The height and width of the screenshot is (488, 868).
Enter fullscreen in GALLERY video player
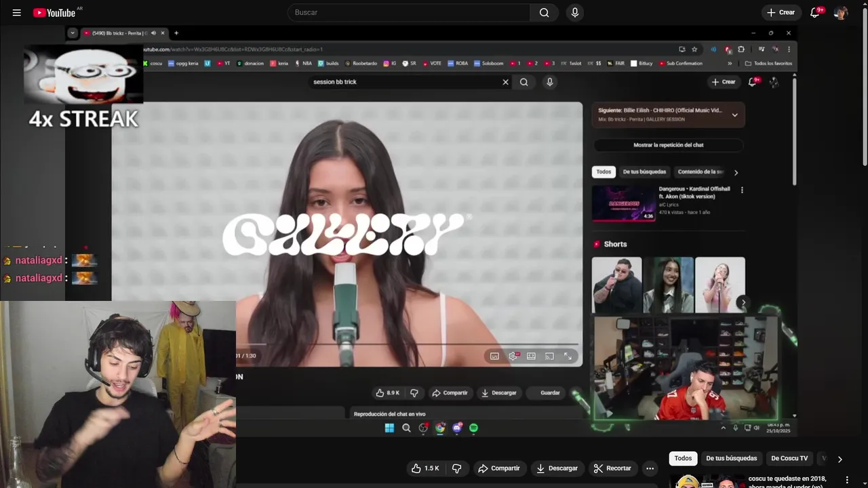[568, 356]
